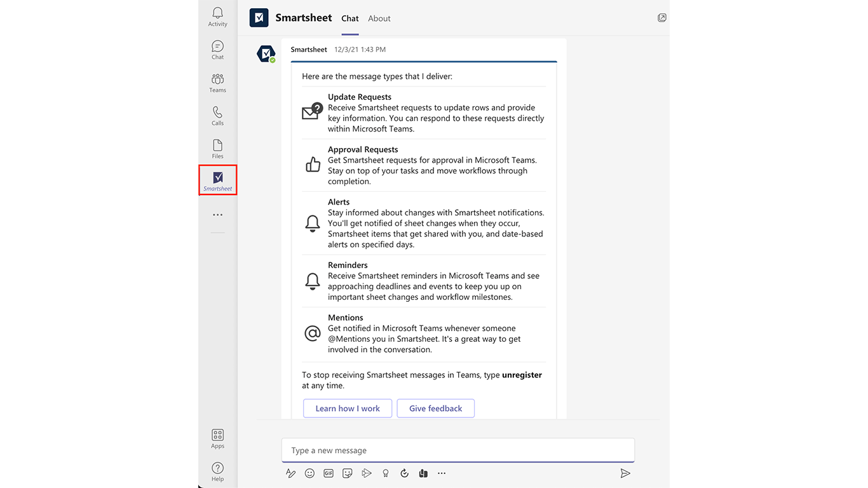The width and height of the screenshot is (868, 488).
Task: Open more messaging extensions in compose toolbar
Action: [x=442, y=473]
